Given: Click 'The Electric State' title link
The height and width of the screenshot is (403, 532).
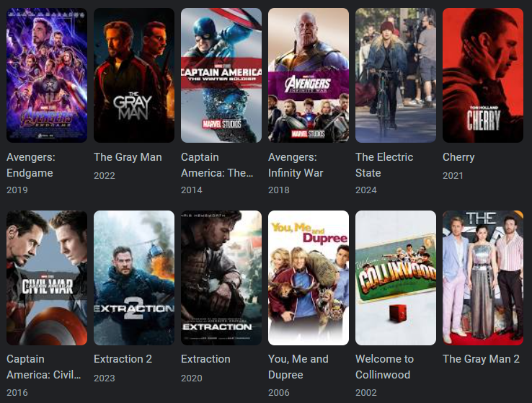Looking at the screenshot, I should click(x=384, y=165).
